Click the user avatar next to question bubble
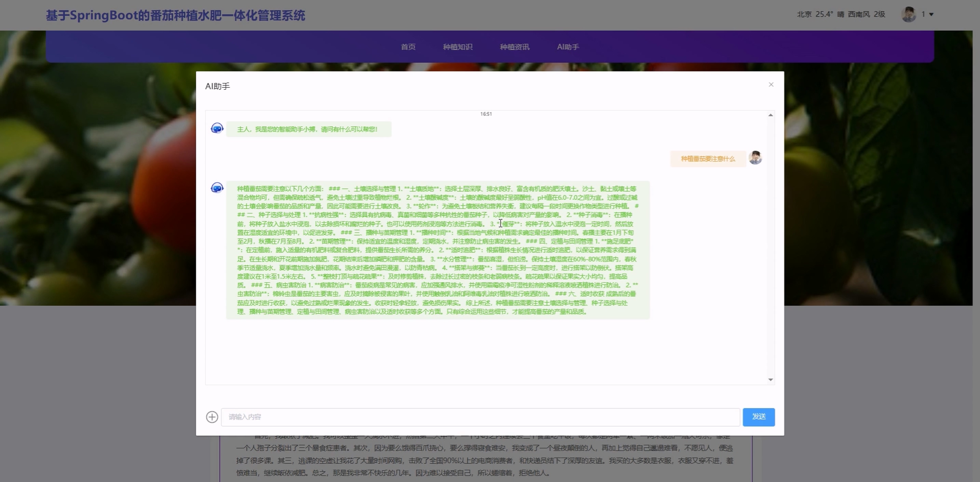Image resolution: width=980 pixels, height=482 pixels. click(755, 158)
